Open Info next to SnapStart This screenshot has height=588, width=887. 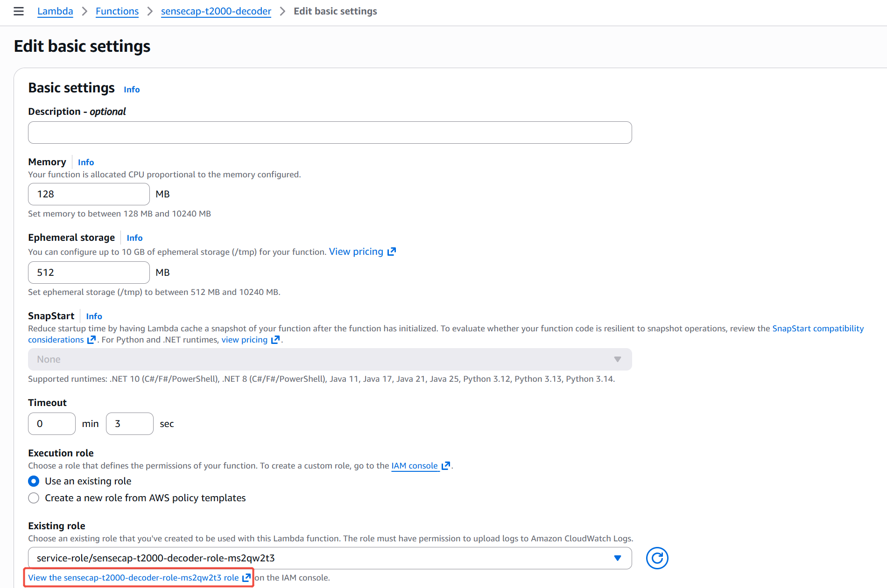click(94, 316)
